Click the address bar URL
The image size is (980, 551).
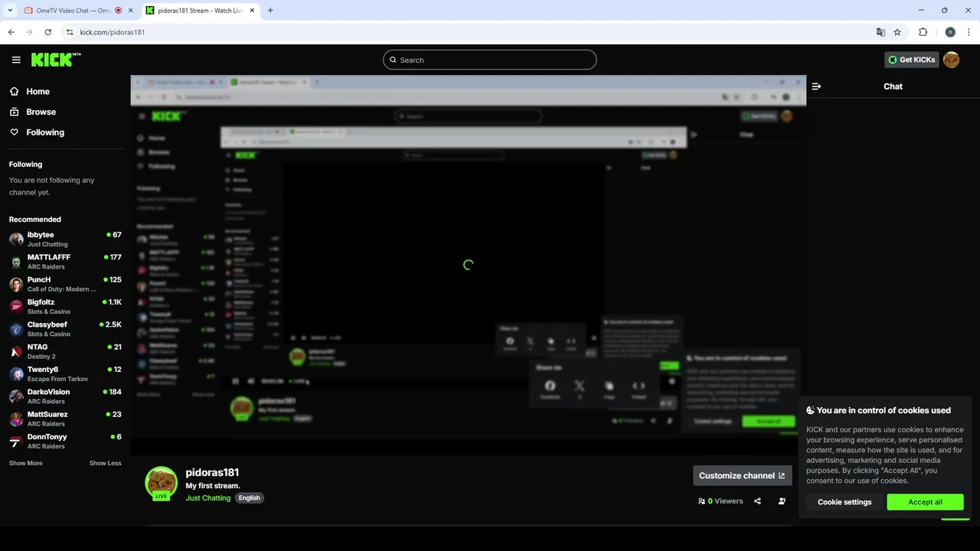[x=113, y=32]
